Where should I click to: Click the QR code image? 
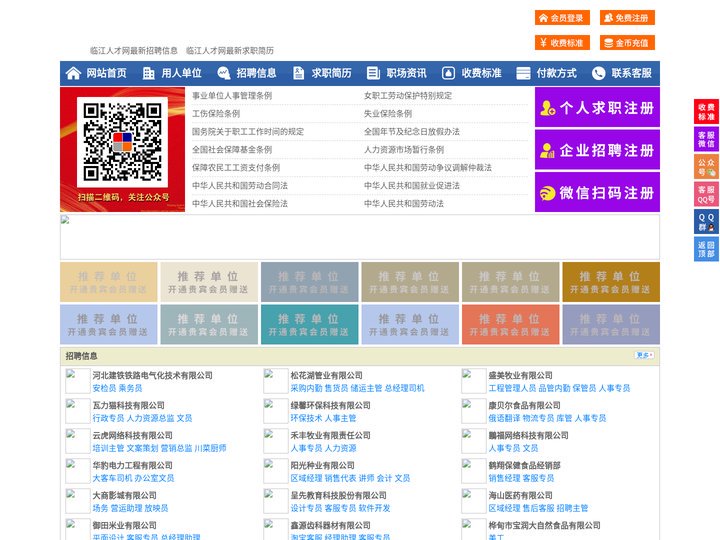(122, 142)
